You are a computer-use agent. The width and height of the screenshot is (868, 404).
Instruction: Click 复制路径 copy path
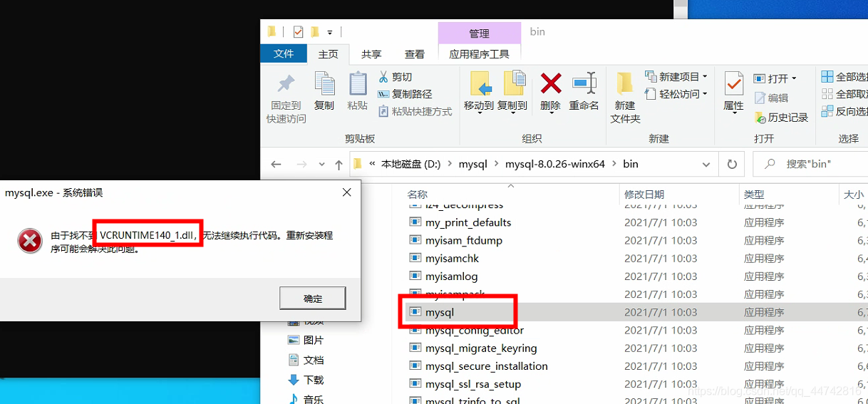click(x=405, y=94)
